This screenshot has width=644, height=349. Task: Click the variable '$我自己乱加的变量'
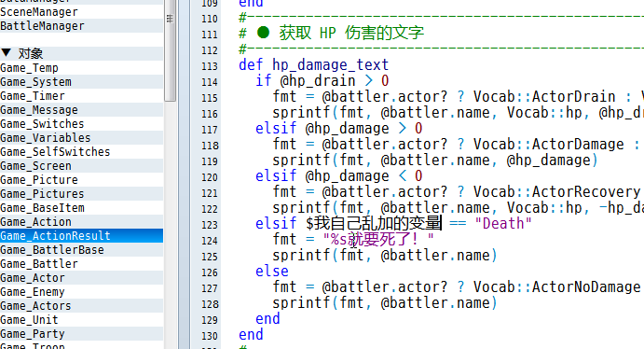(x=374, y=224)
